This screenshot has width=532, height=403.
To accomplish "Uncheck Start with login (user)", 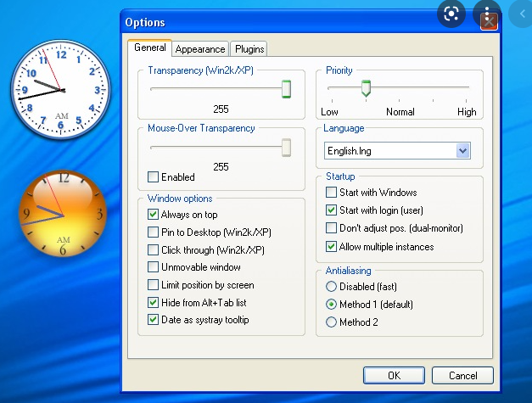I will click(331, 210).
